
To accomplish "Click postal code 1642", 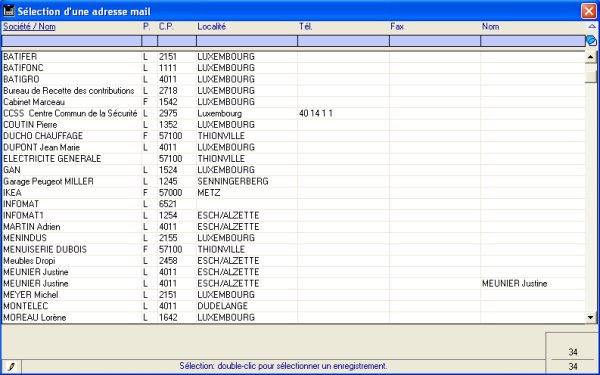I will 168,318.
